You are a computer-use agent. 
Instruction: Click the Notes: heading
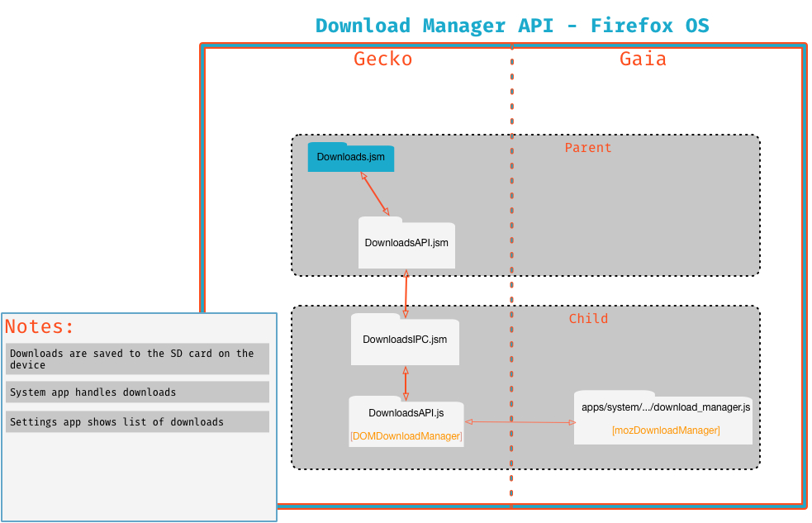40,326
